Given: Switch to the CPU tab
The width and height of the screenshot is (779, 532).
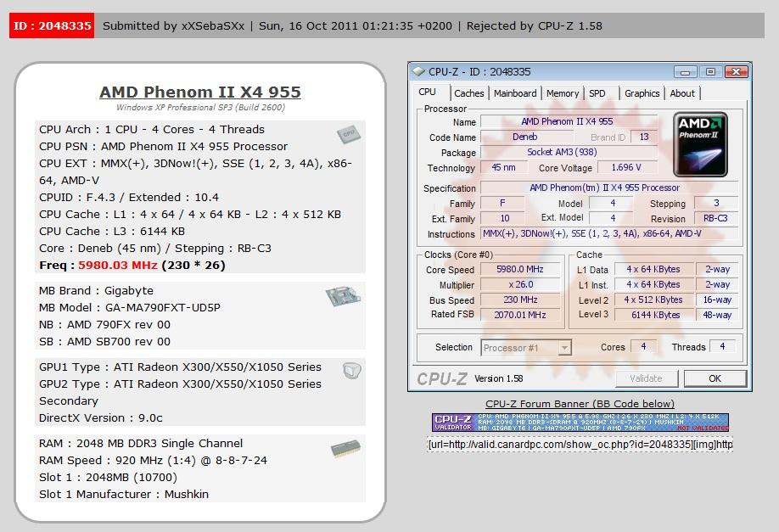Looking at the screenshot, I should tap(427, 92).
